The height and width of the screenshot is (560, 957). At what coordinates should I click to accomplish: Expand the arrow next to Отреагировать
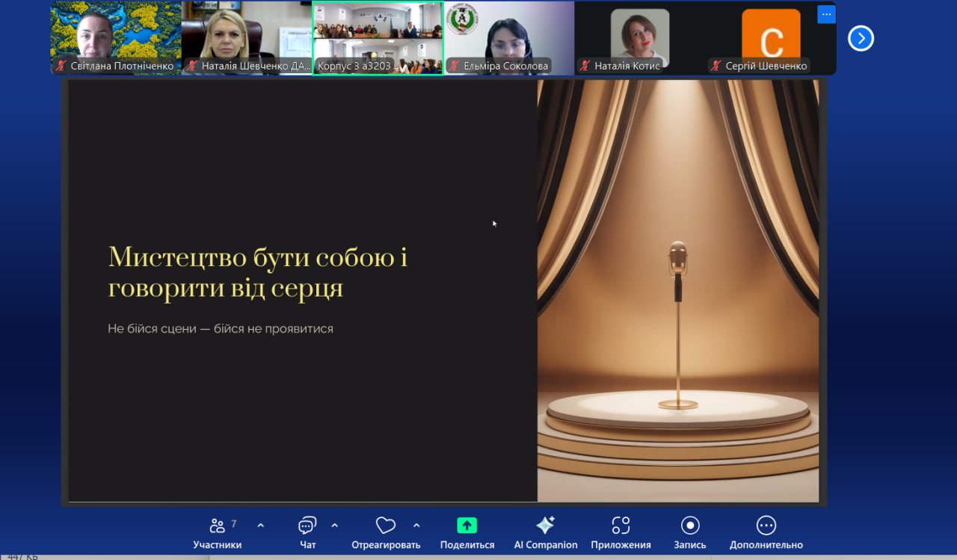416,526
